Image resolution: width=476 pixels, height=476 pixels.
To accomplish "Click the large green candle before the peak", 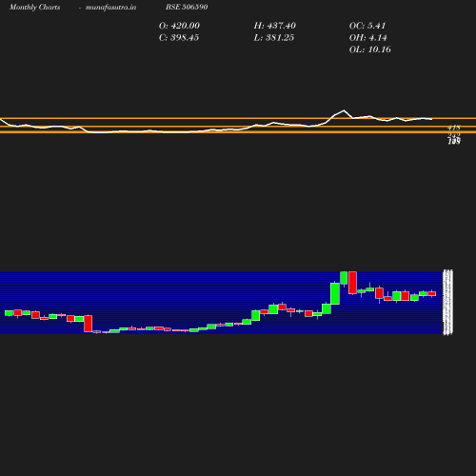I will (x=335, y=293).
